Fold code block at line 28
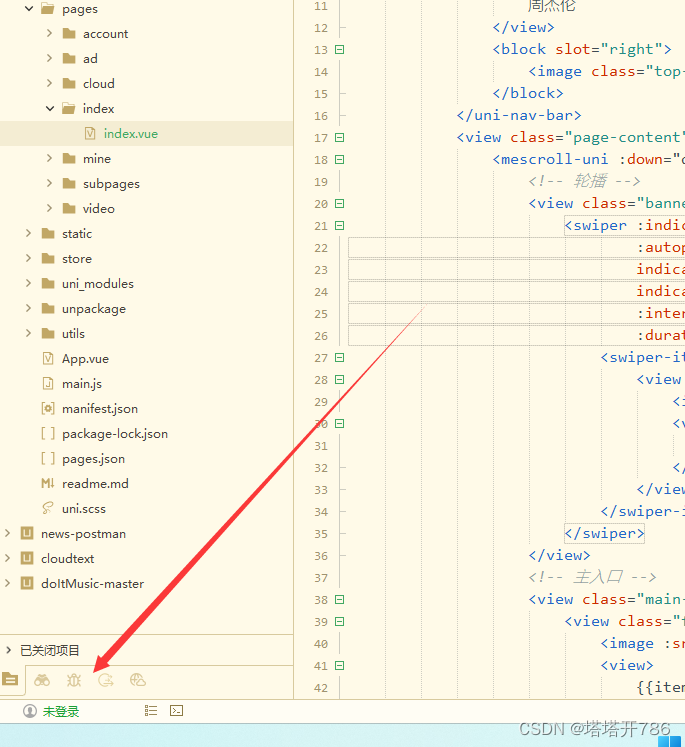This screenshot has width=685, height=747. [x=340, y=380]
